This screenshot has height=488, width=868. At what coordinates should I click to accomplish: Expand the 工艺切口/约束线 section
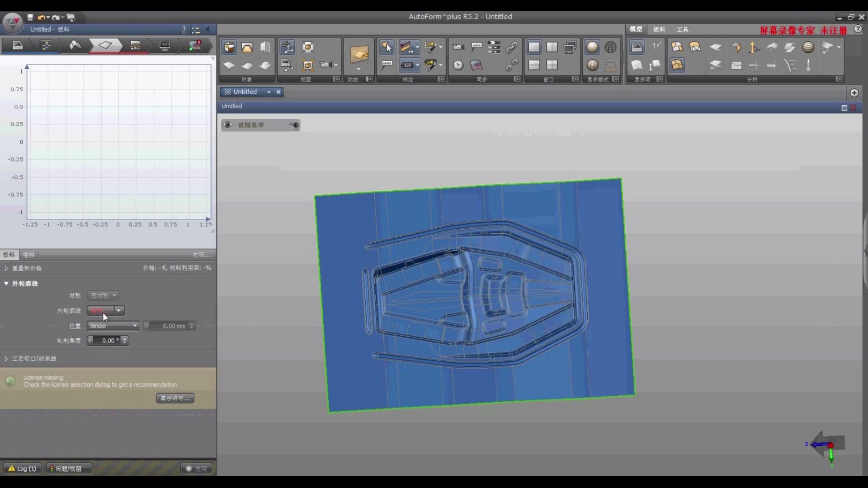click(6, 358)
